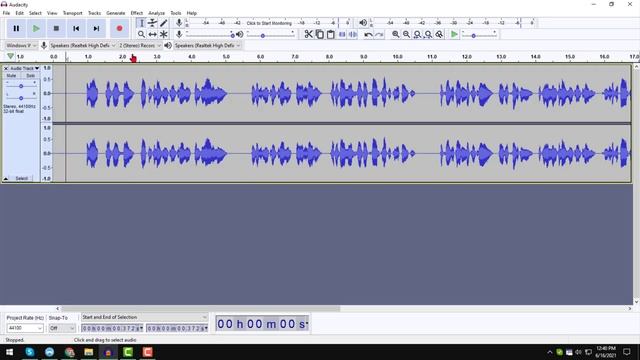Screen dimensions: 640x360
Task: Open the recording device dropdown
Action: pos(83,45)
